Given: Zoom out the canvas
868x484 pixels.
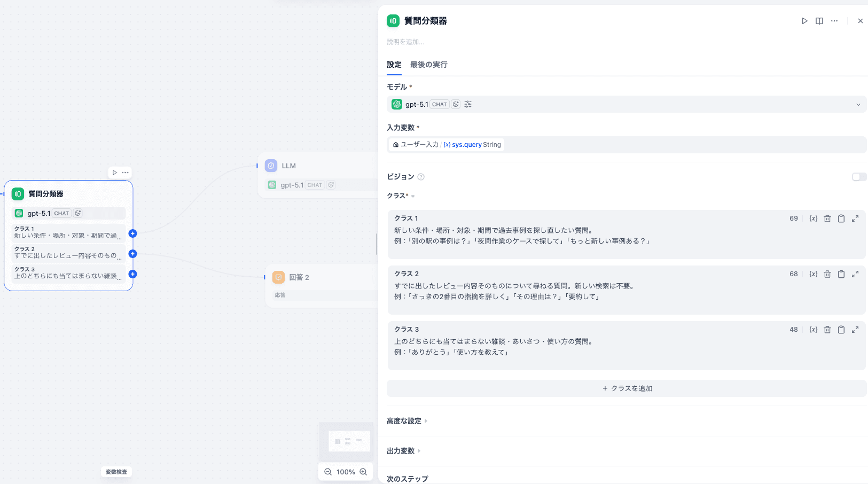Looking at the screenshot, I should coord(328,472).
